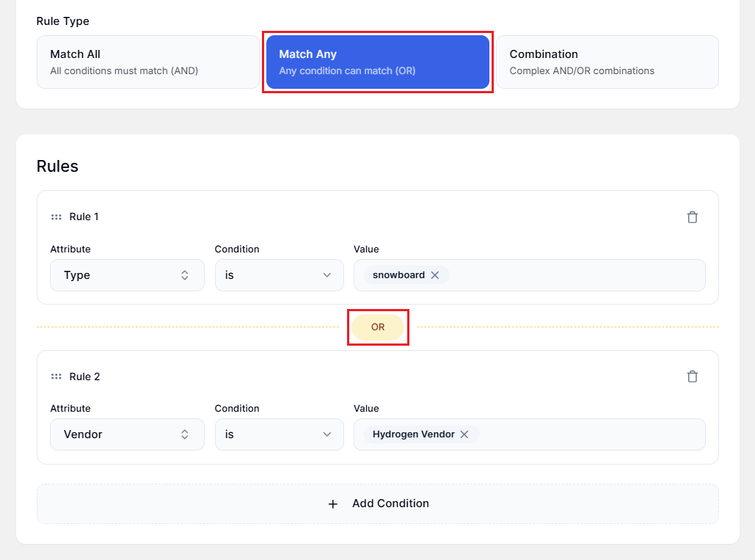Image resolution: width=755 pixels, height=560 pixels.
Task: Remove the snowboard value tag
Action: click(x=435, y=274)
